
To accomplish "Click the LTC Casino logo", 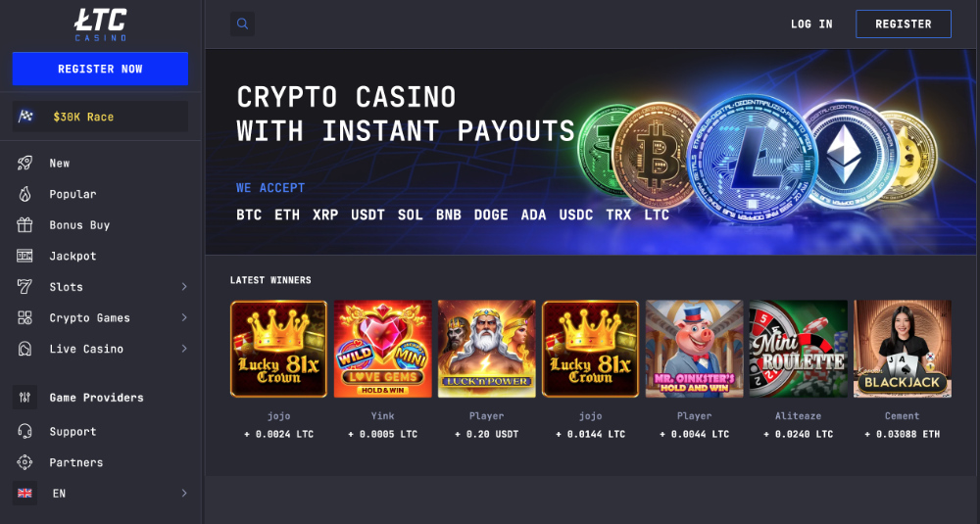I will tap(100, 24).
